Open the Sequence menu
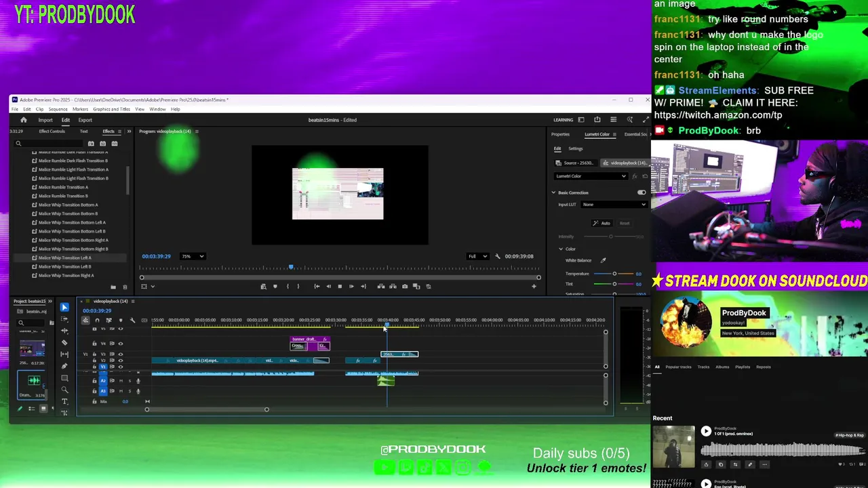 point(58,109)
